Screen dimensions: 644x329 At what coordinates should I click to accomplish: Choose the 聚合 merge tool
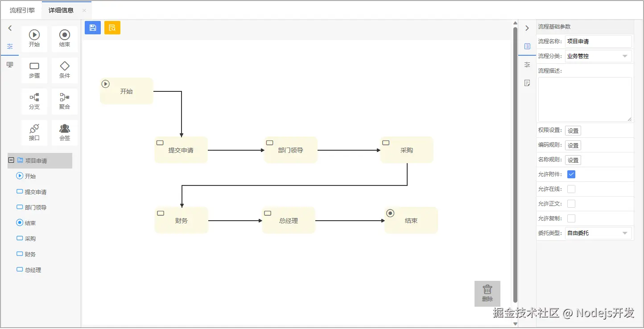click(65, 101)
